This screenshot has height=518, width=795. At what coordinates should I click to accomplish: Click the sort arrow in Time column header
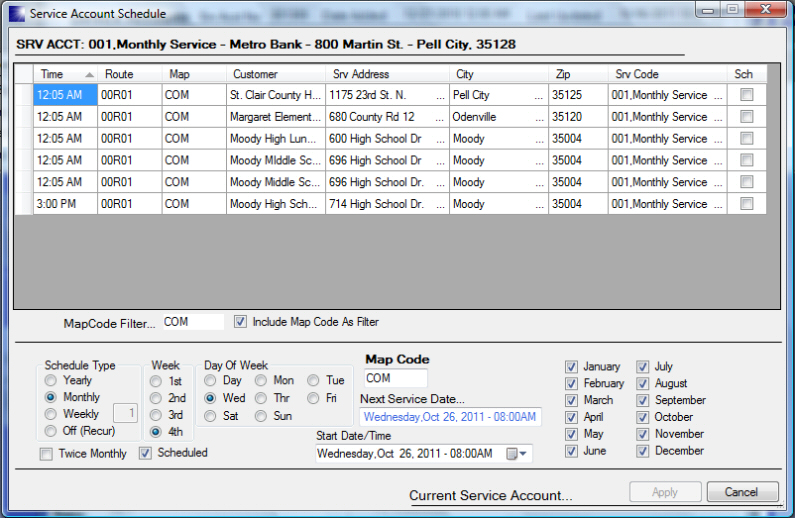pyautogui.click(x=89, y=75)
